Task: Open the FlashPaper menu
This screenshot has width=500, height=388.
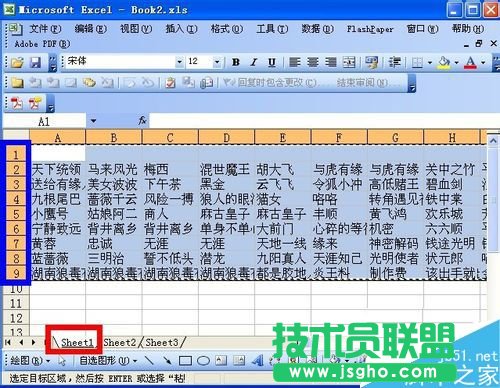Action: [x=370, y=29]
